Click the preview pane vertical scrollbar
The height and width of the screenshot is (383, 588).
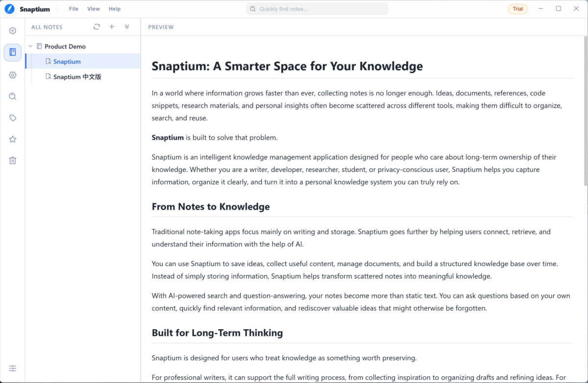click(x=586, y=112)
